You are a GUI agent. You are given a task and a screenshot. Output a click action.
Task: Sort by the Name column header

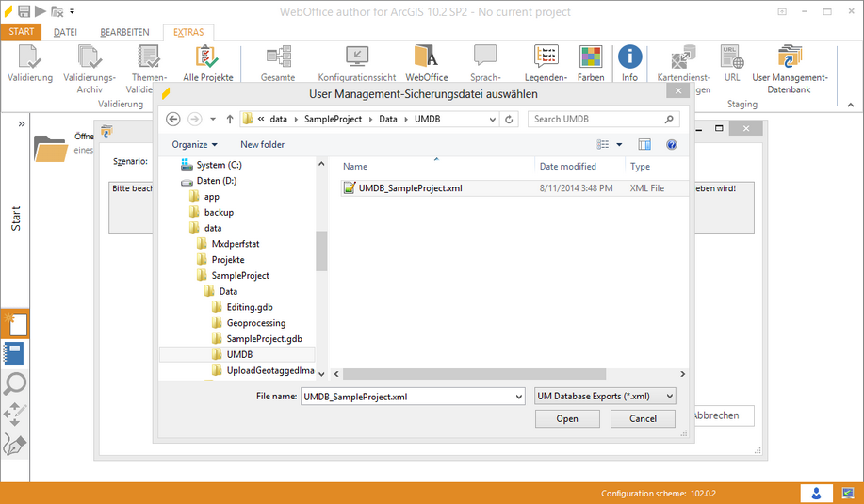click(355, 167)
